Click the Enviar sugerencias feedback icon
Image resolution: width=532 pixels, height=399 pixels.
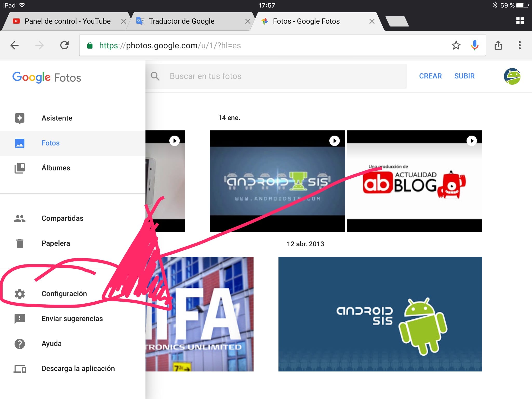[x=20, y=319]
